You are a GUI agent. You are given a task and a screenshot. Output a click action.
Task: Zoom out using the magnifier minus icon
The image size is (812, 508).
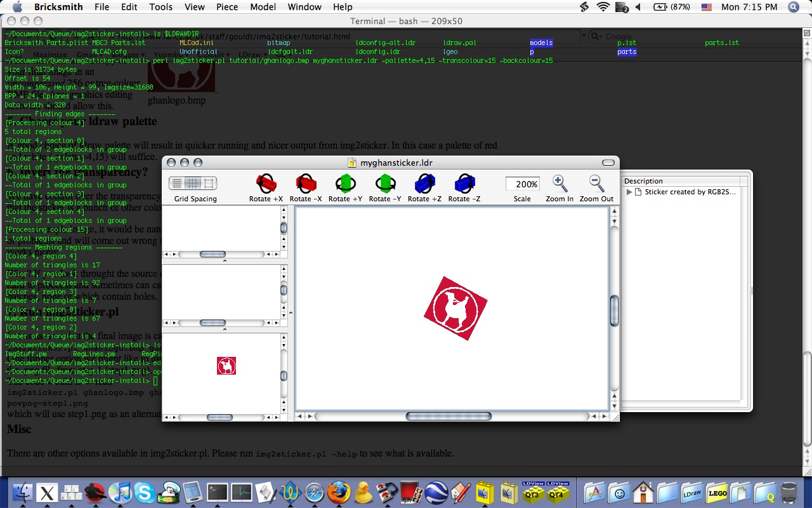[596, 184]
